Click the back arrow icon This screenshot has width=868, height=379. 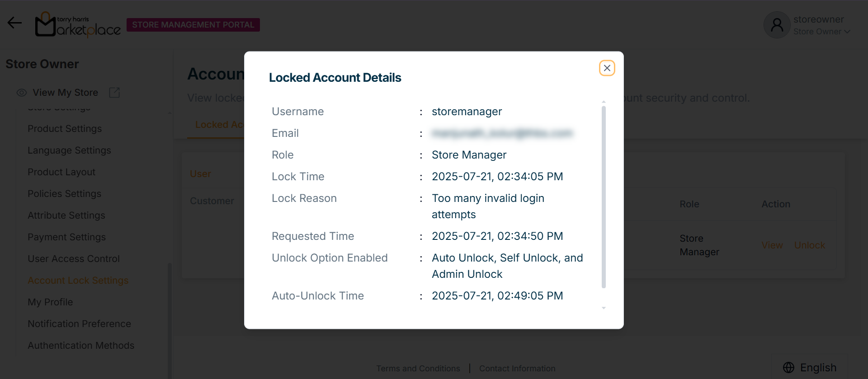pyautogui.click(x=14, y=23)
